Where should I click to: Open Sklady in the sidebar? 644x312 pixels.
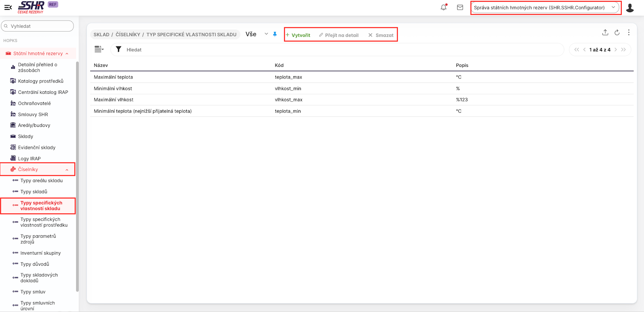pyautogui.click(x=26, y=136)
